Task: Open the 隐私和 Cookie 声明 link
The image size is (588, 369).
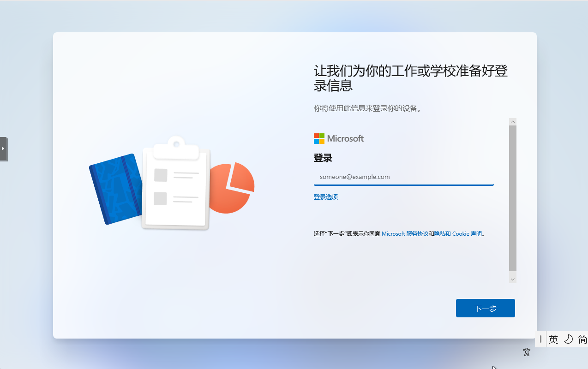Action: coord(458,234)
